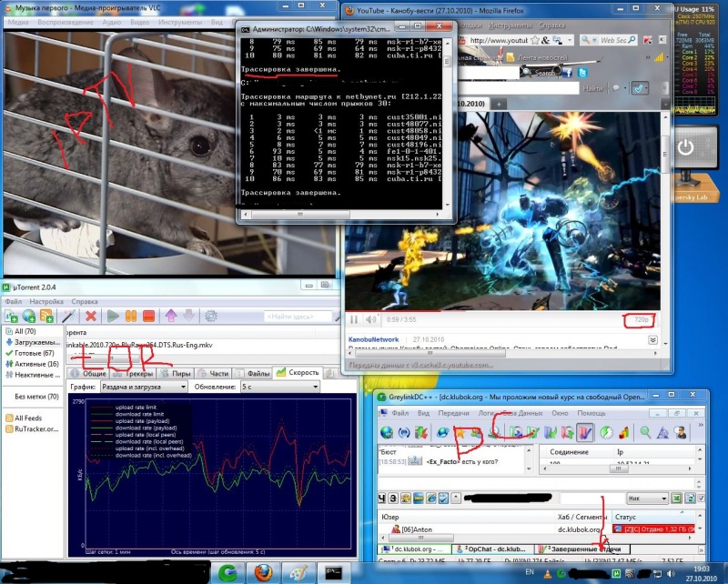This screenshot has width=728, height=584.
Task: Click the Twitter icon in Firefox toolbar
Action: pos(582,73)
